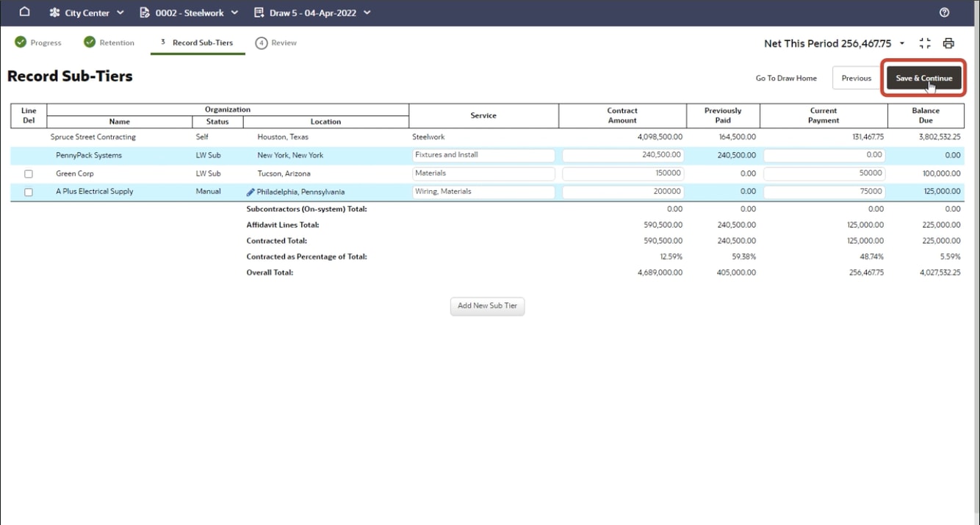Click the City Center project icon
The image size is (980, 525).
[x=54, y=12]
